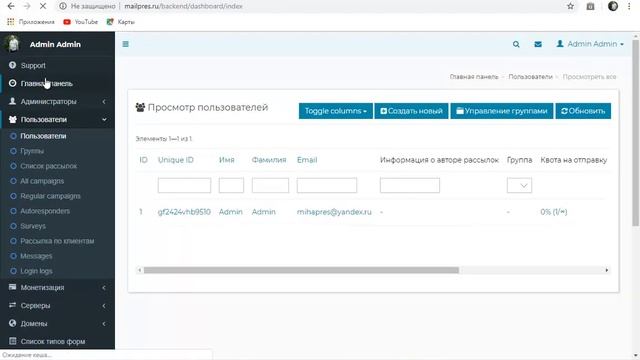Viewport: 640px width, 360px height.
Task: Click the Создать новый button
Action: (411, 111)
